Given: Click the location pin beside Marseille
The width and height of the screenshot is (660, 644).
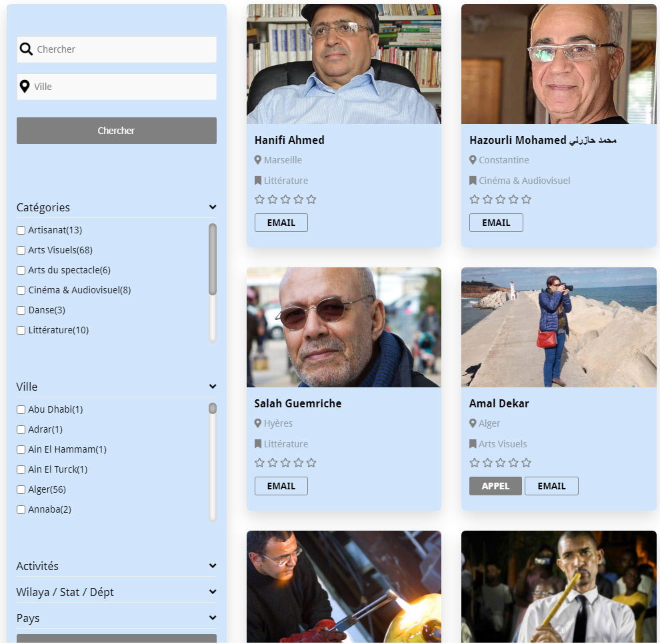Looking at the screenshot, I should click(258, 160).
